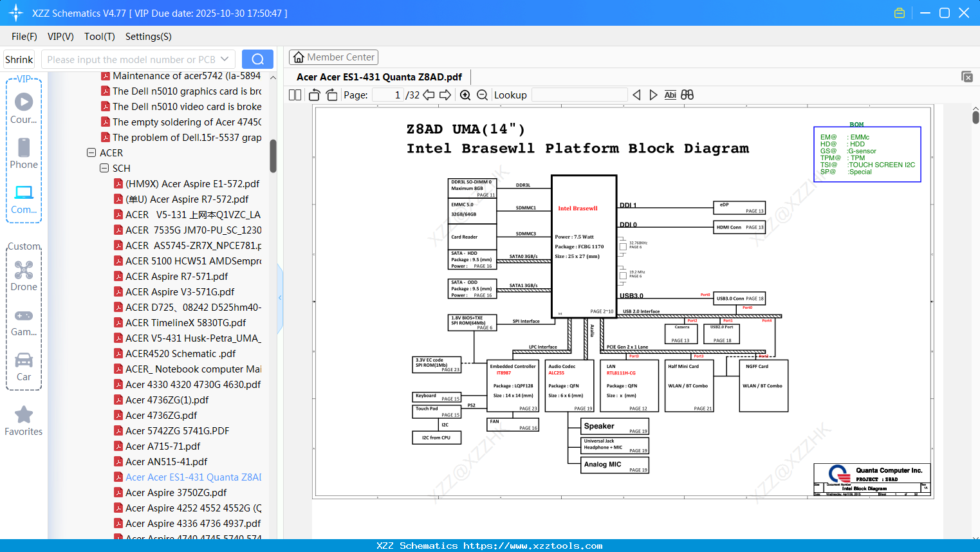980x552 pixels.
Task: Click the Member Center button
Action: tap(333, 57)
